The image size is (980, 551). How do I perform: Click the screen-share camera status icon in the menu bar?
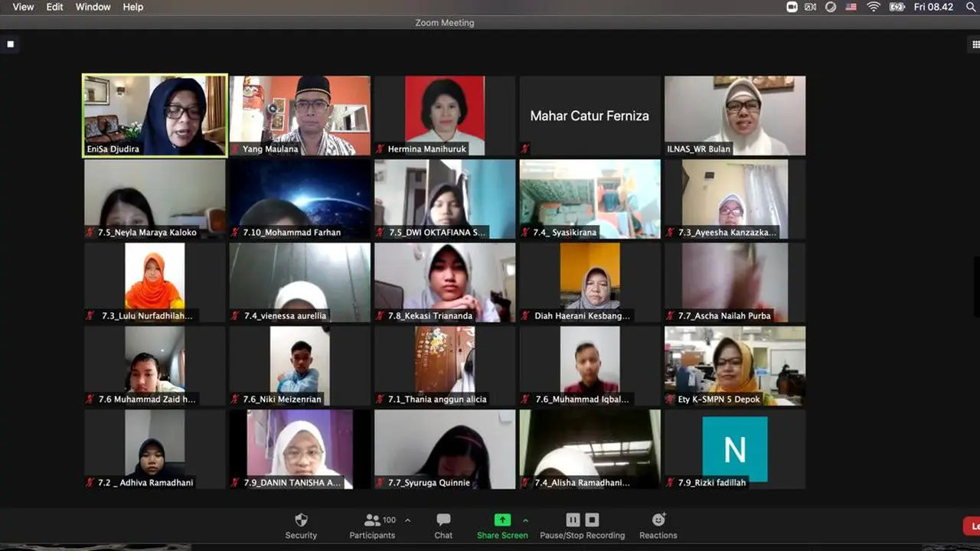coord(810,7)
